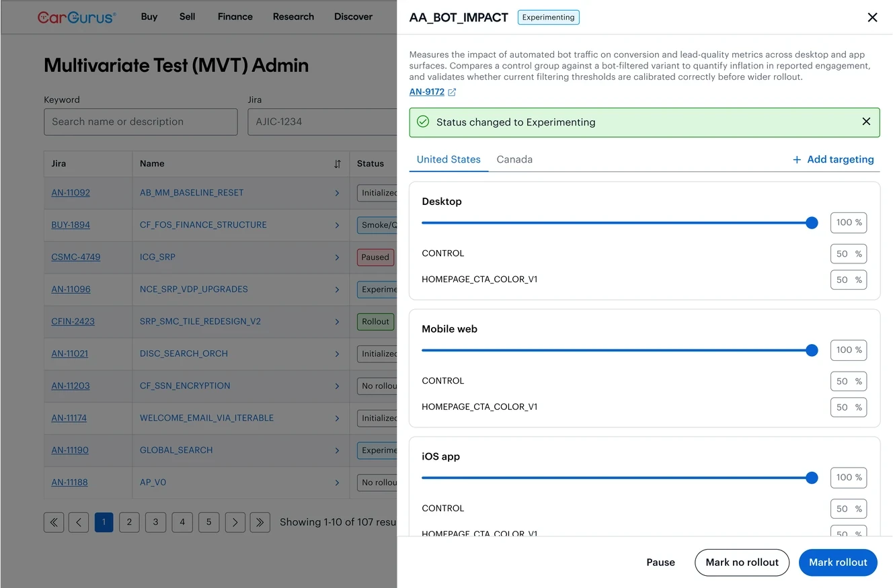Screen dimensions: 893x588
Task: Open the Buy menu
Action: (149, 17)
